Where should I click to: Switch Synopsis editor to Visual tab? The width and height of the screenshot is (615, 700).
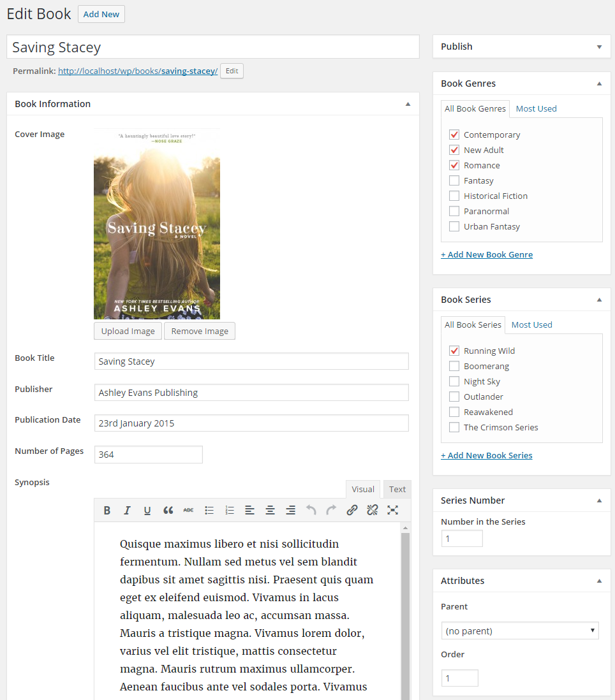363,489
